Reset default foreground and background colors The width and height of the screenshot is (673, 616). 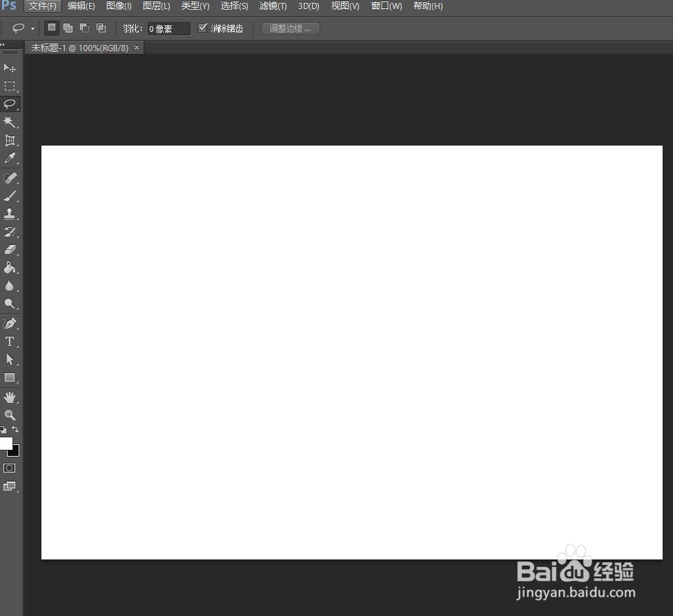pyautogui.click(x=3, y=429)
